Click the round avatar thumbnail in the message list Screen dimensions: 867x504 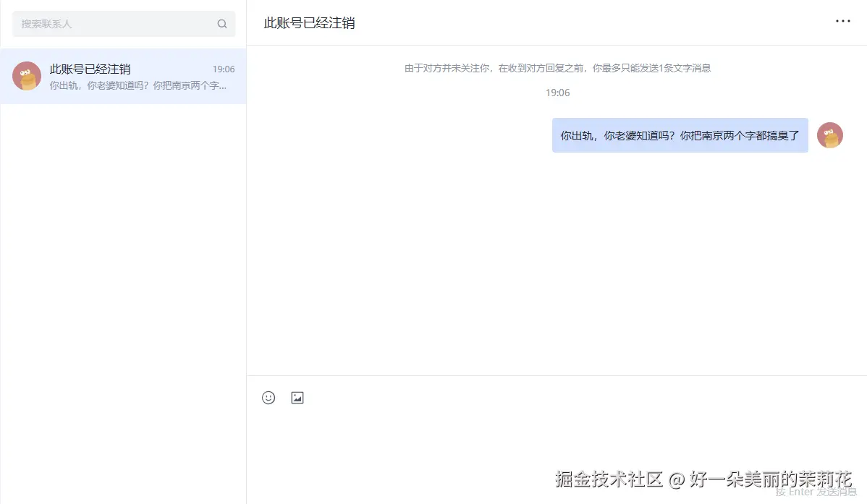click(27, 76)
